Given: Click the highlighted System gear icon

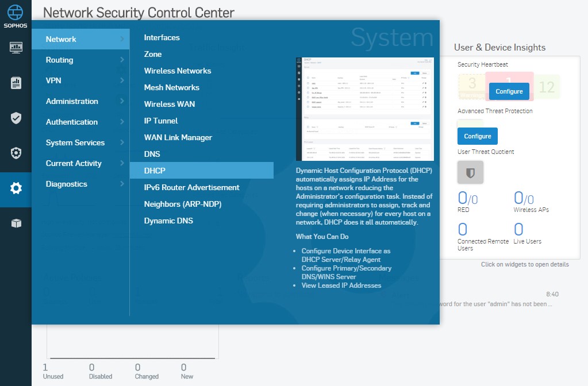Looking at the screenshot, I should point(16,188).
